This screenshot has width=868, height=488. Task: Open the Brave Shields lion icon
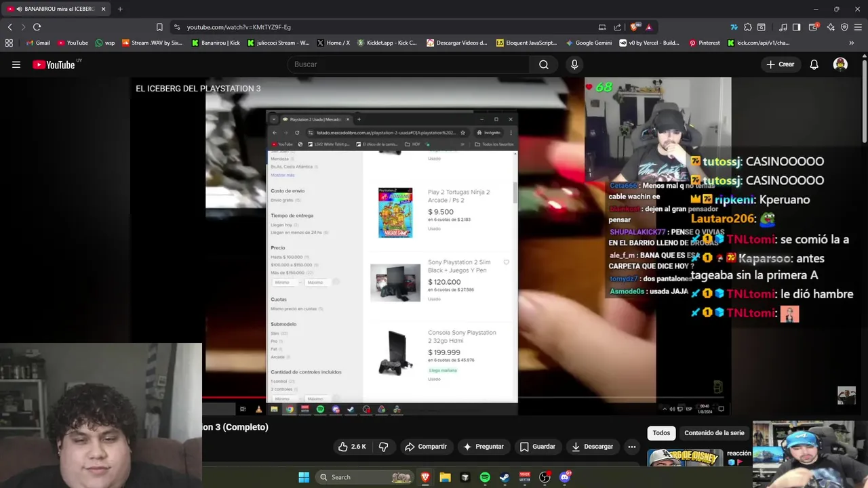pyautogui.click(x=634, y=27)
